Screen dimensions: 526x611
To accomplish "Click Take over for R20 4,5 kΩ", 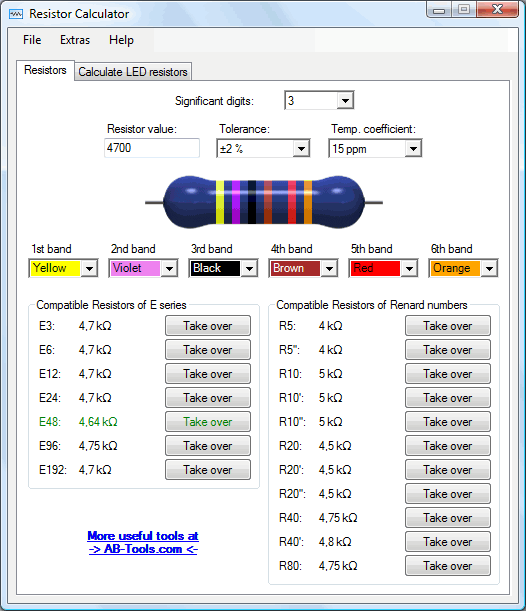I will click(x=448, y=446).
